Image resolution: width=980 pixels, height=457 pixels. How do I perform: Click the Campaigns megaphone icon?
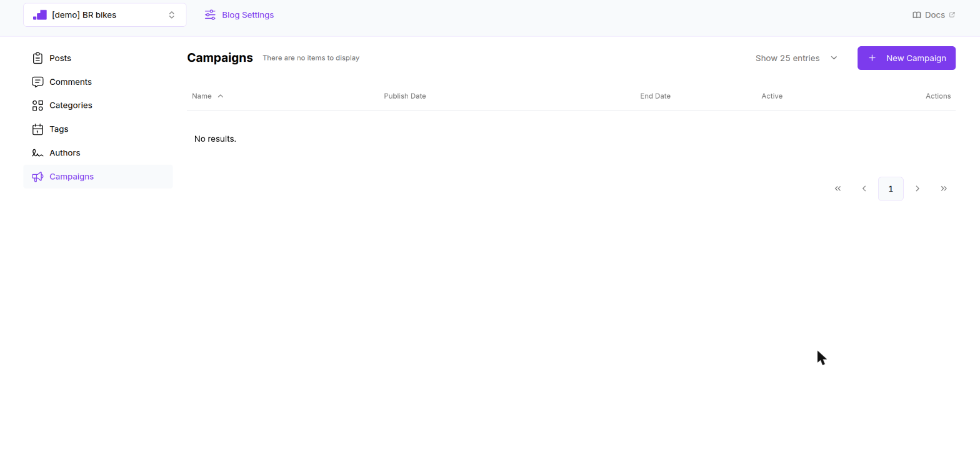37,177
